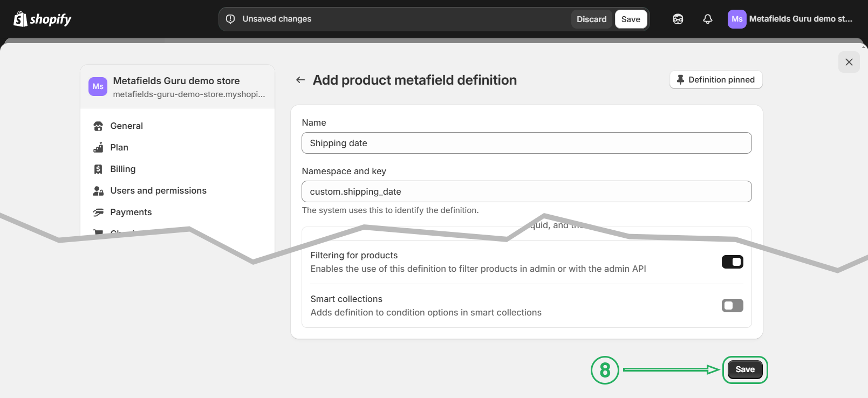Open the Sidekick assistant icon
This screenshot has height=398, width=868.
678,19
